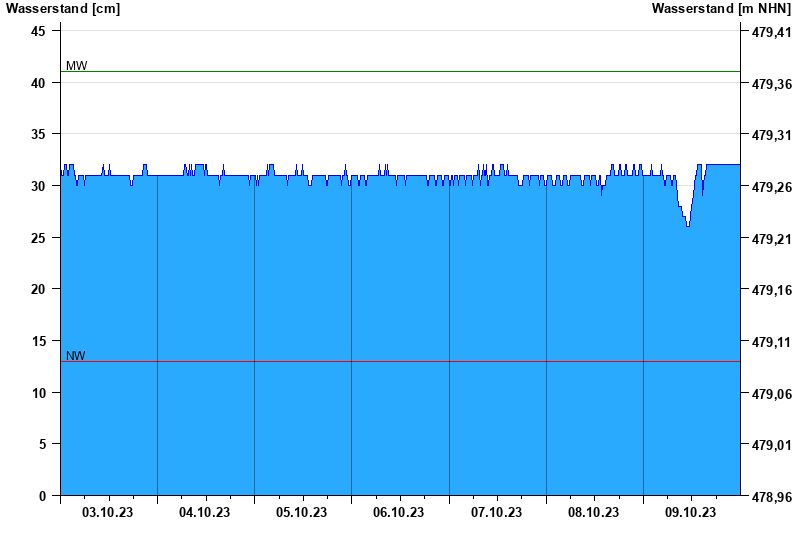Click the right axis value 479,11
Viewport: 800px width, 550px height.
pos(772,342)
